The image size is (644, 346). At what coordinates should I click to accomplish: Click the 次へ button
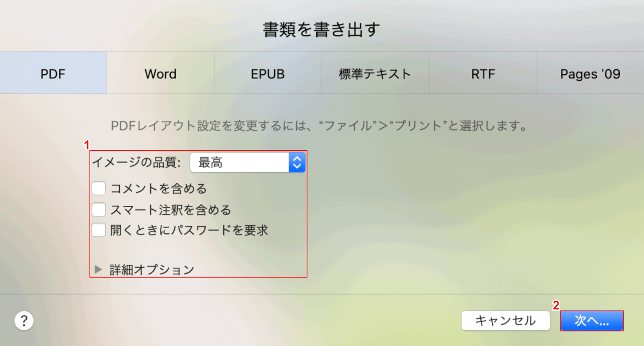tap(592, 321)
